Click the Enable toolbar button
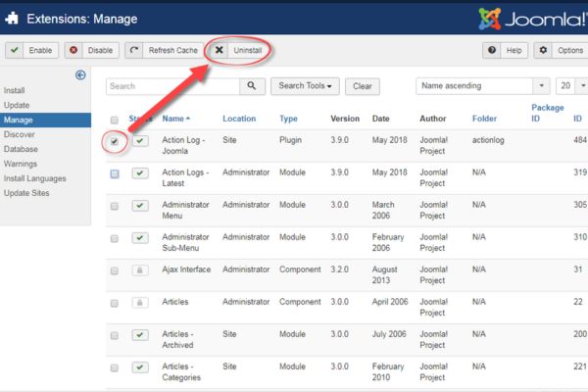588x392 pixels. coord(32,50)
